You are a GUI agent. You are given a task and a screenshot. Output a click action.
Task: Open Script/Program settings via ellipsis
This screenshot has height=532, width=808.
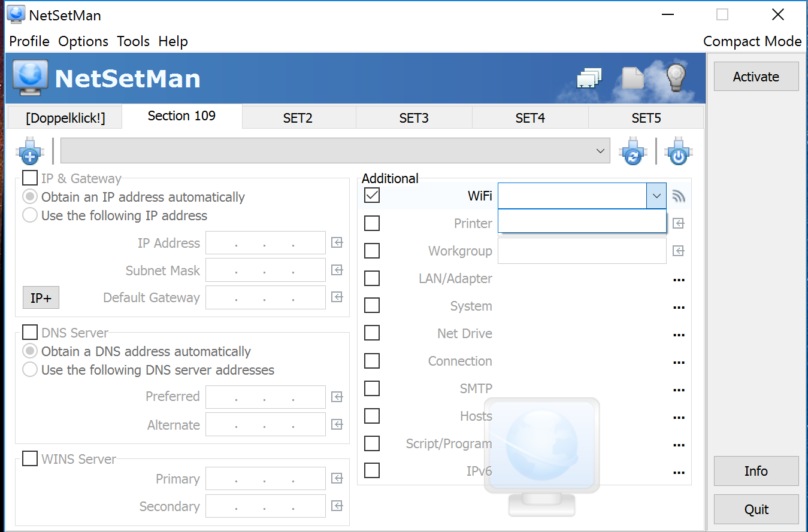point(679,445)
